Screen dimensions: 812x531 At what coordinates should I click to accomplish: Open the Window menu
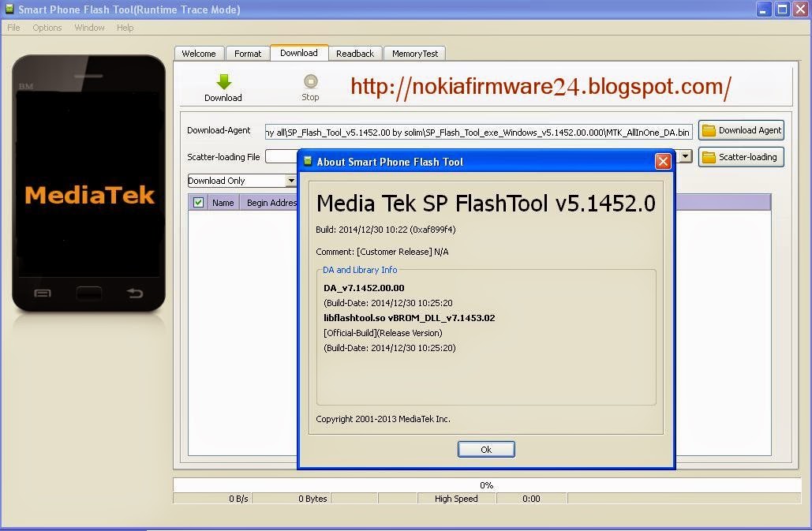click(90, 28)
